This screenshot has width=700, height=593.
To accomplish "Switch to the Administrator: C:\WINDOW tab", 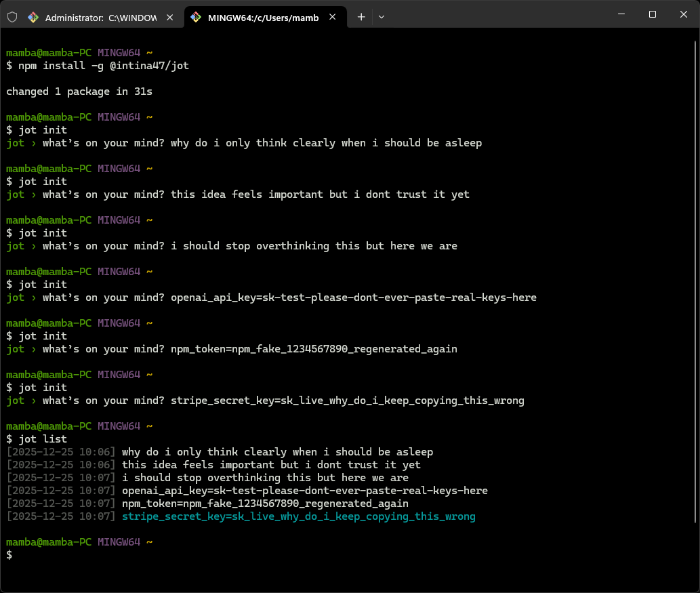I will tap(100, 18).
